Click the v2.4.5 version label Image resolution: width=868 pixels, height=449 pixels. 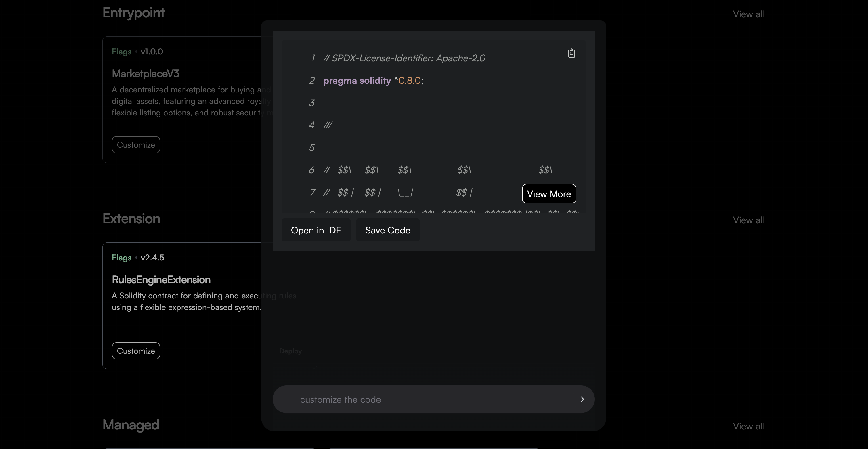coord(152,258)
